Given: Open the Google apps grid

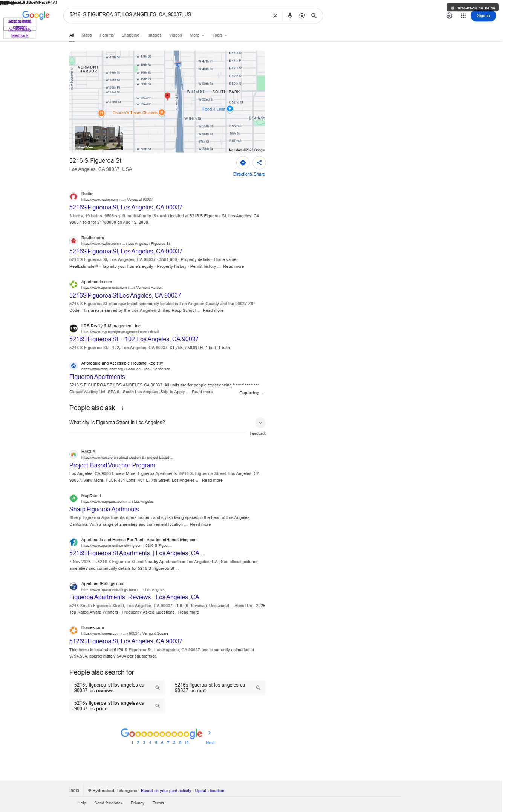Looking at the screenshot, I should tap(463, 16).
